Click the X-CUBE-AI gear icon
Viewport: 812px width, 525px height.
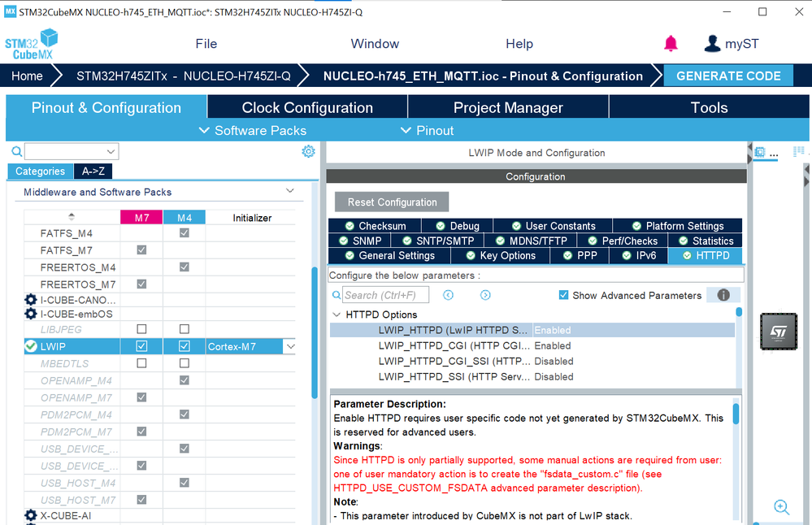(x=31, y=515)
